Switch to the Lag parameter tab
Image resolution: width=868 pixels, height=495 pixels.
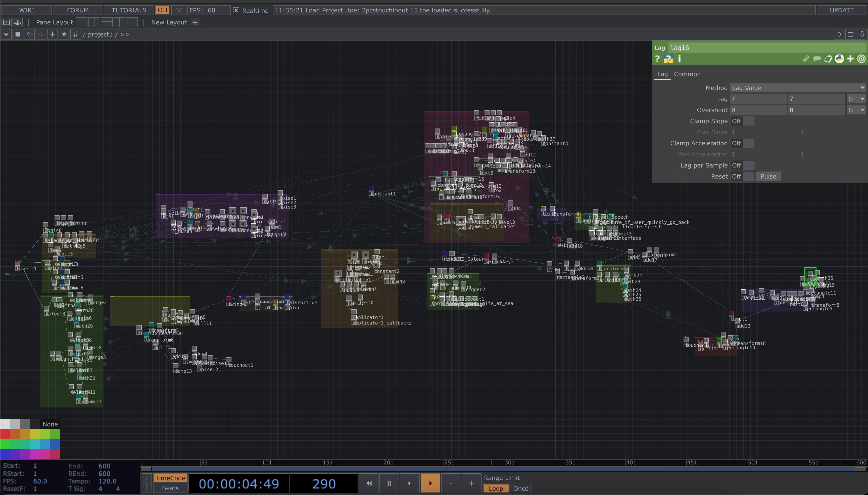pos(662,74)
